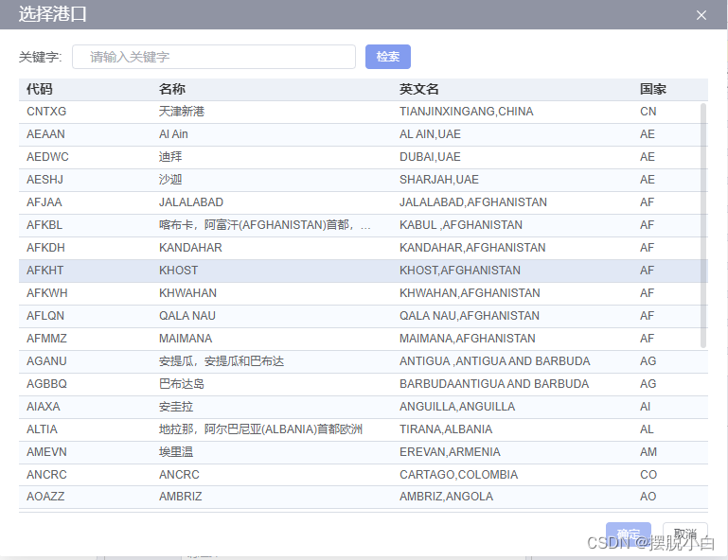Select the highlighted AFKHT code

[44, 271]
